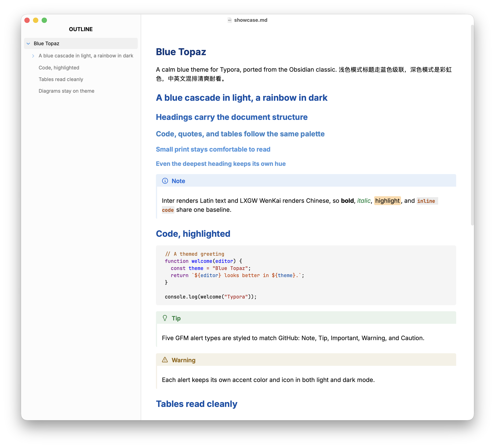
Task: Click the '// A themed greeting' code comment
Action: click(x=194, y=254)
